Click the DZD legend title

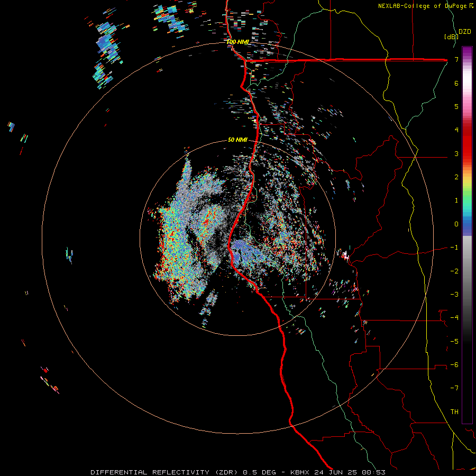[465, 32]
